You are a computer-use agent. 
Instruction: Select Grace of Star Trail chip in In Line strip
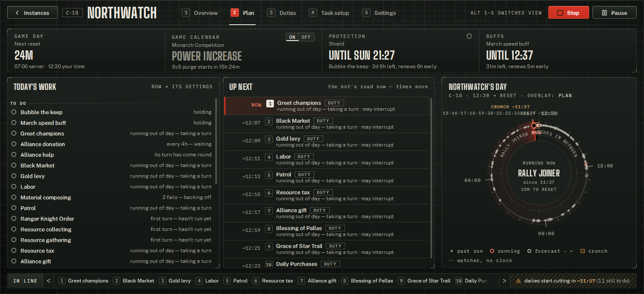[x=424, y=281]
